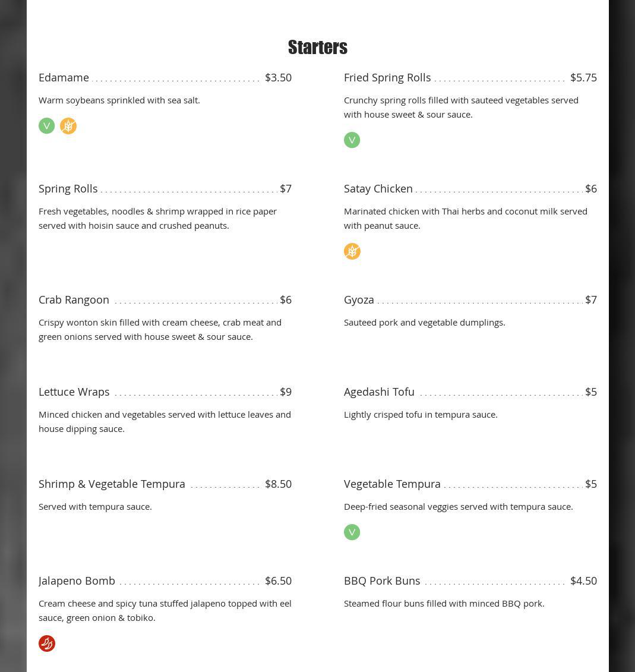The image size is (635, 672).
Task: Click the BBQ Pork Buns name
Action: (382, 581)
